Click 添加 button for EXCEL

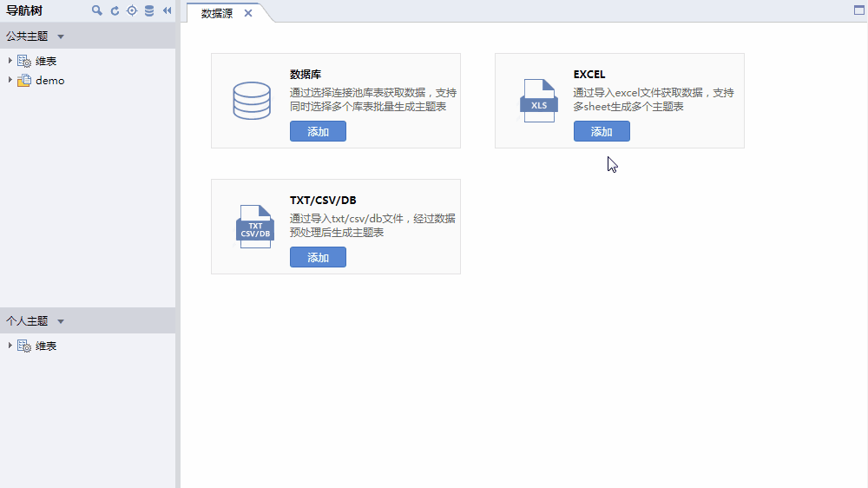click(x=602, y=131)
